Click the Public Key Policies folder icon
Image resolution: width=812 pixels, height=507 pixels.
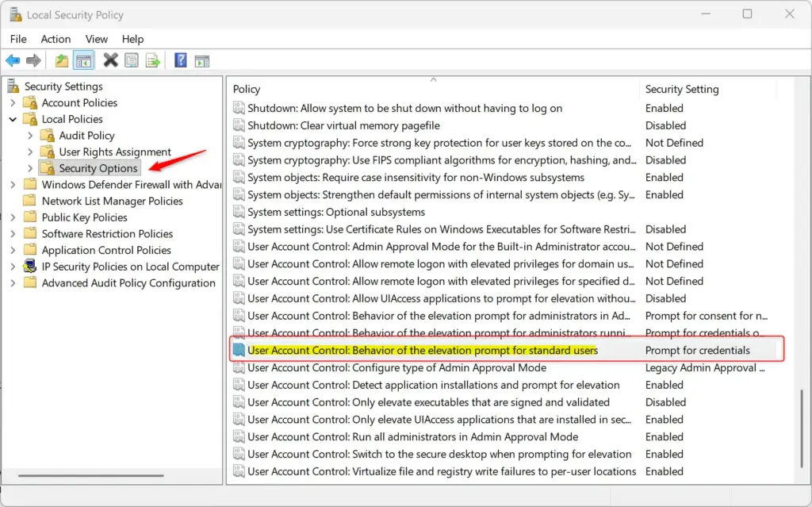31,217
